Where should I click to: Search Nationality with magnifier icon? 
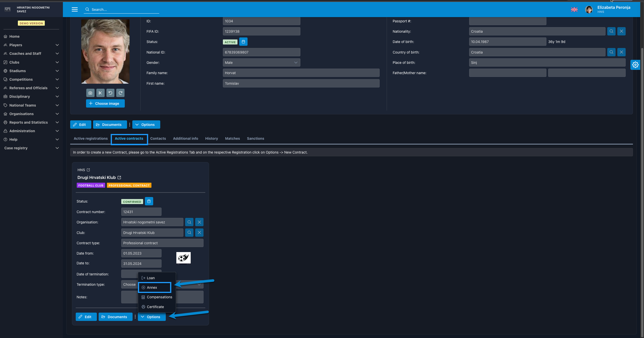click(x=611, y=31)
